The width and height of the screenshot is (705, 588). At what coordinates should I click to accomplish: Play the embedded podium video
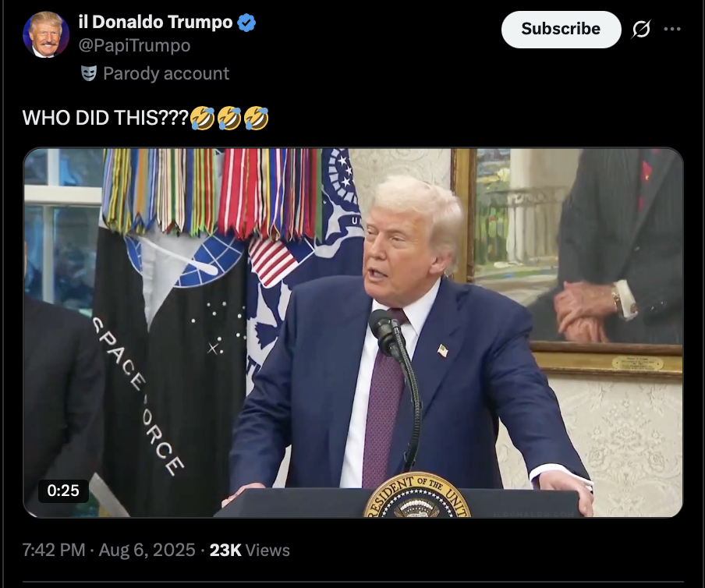click(353, 333)
